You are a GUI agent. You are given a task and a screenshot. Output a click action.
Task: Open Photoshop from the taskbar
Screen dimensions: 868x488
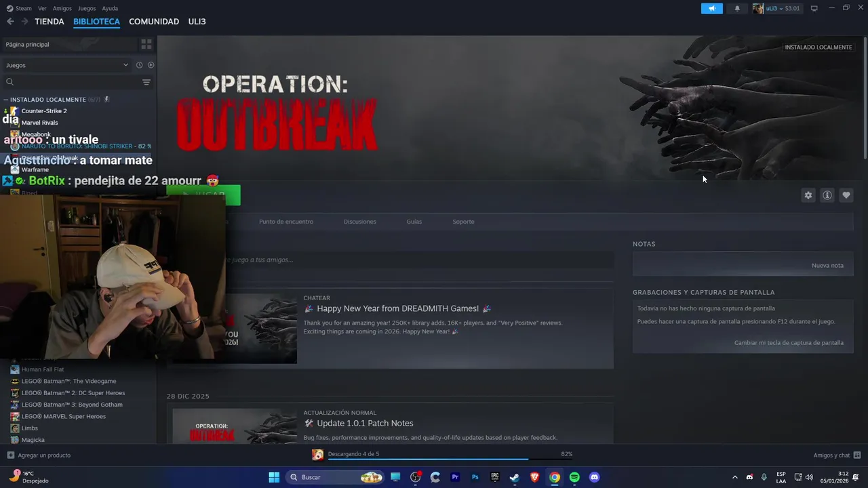(x=475, y=477)
